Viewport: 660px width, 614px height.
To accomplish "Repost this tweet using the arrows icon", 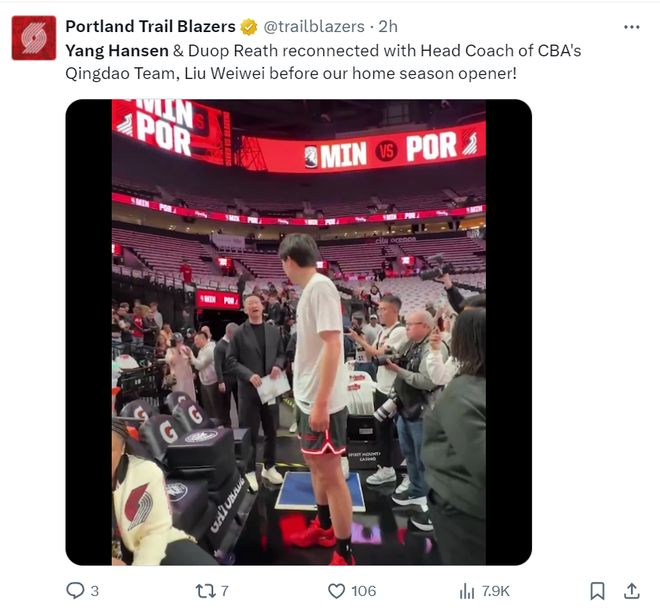I will (205, 590).
